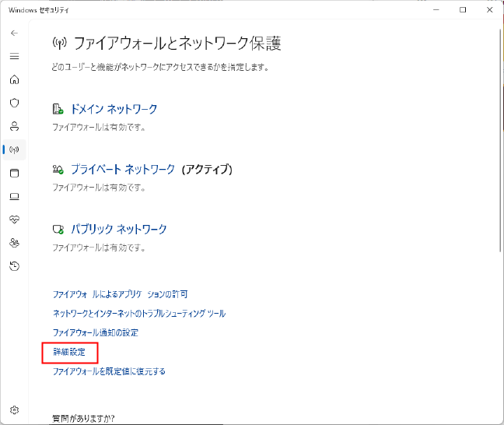
Task: Open Device security laptop icon
Action: point(14,196)
